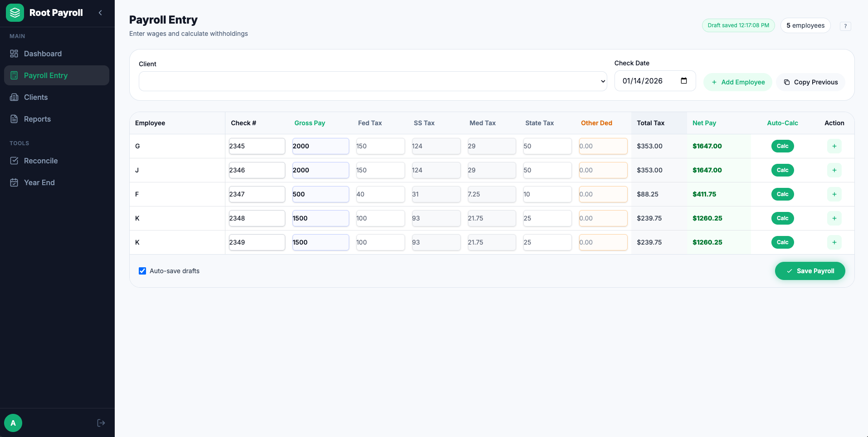The image size is (868, 437).
Task: Click Copy Previous to duplicate payroll
Action: click(x=811, y=82)
